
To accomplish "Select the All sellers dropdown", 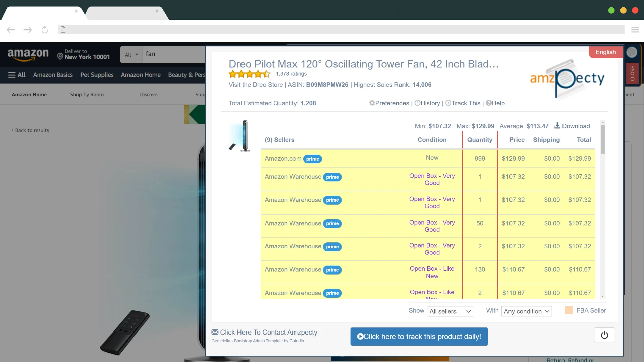I will 448,311.
